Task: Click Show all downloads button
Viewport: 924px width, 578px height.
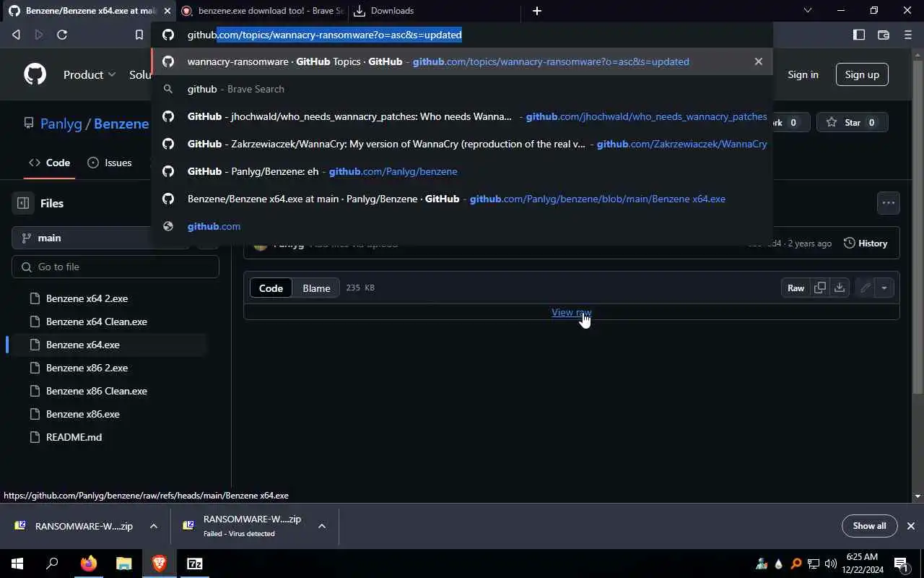Action: coord(869,526)
